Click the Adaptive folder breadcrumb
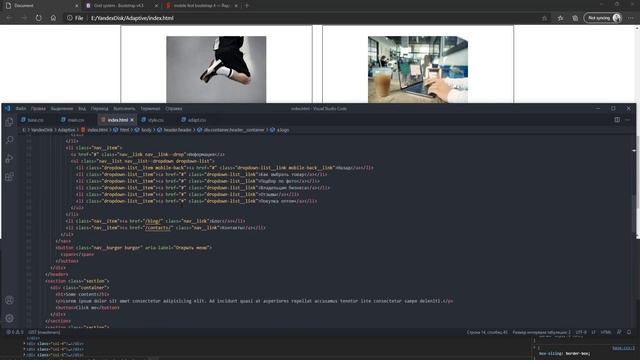 66,130
